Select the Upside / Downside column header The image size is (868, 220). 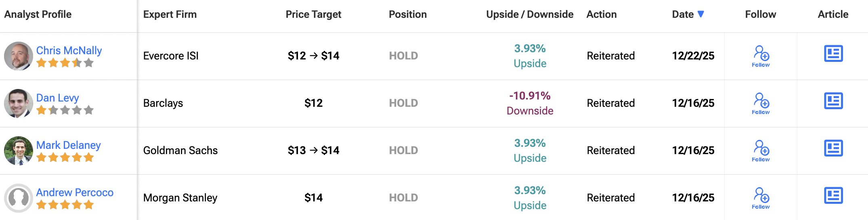(530, 15)
